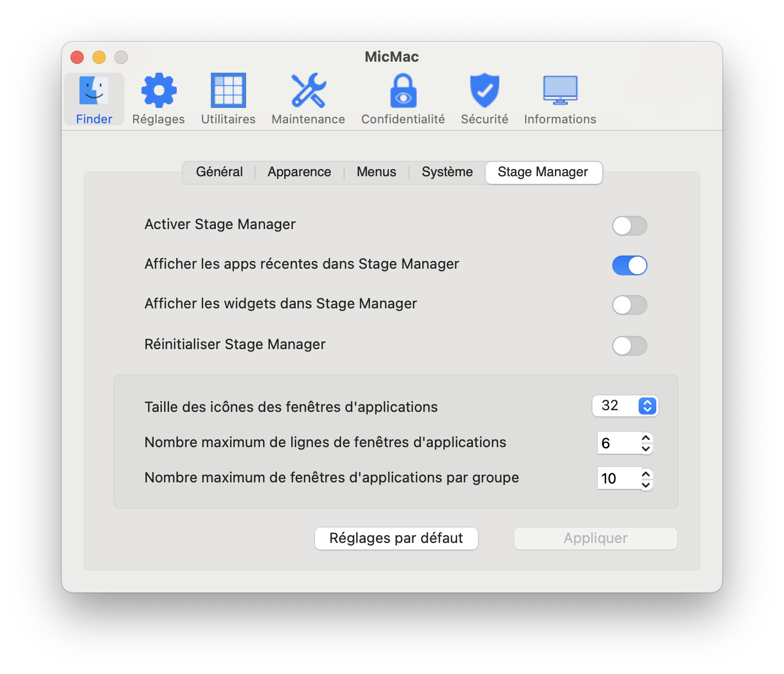Switch to the Système tab
The width and height of the screenshot is (784, 674).
coord(447,172)
